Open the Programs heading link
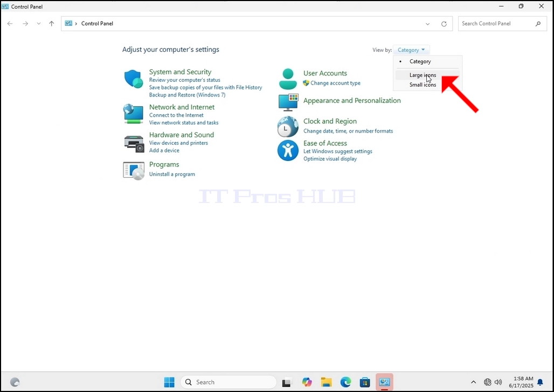Image resolution: width=554 pixels, height=392 pixels. point(164,165)
